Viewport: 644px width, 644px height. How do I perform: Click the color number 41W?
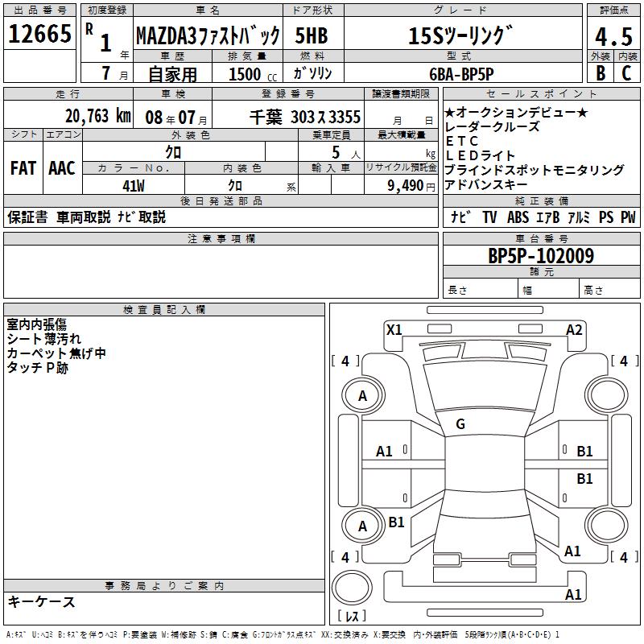coord(134,186)
